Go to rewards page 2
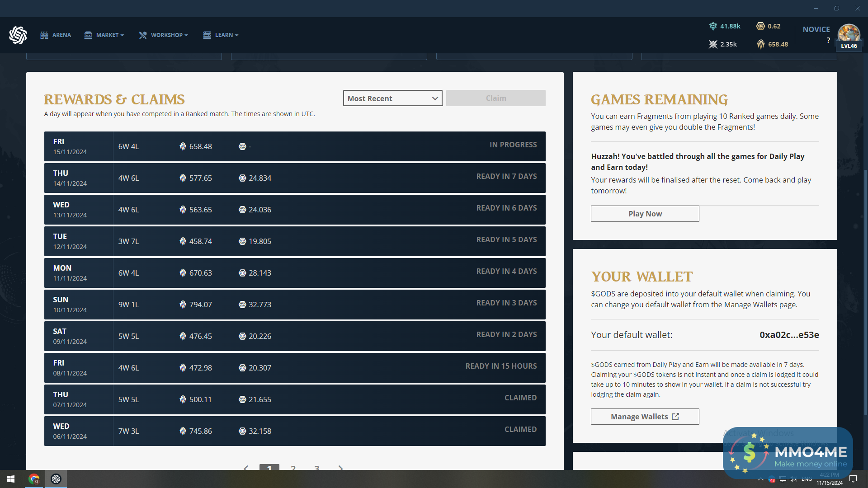Image resolution: width=868 pixels, height=488 pixels. 293,468
